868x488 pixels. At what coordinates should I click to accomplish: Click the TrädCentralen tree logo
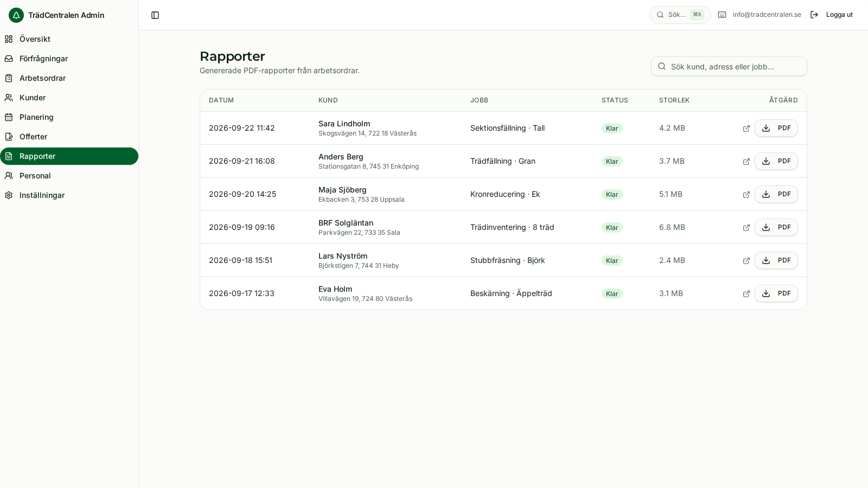coord(16,15)
